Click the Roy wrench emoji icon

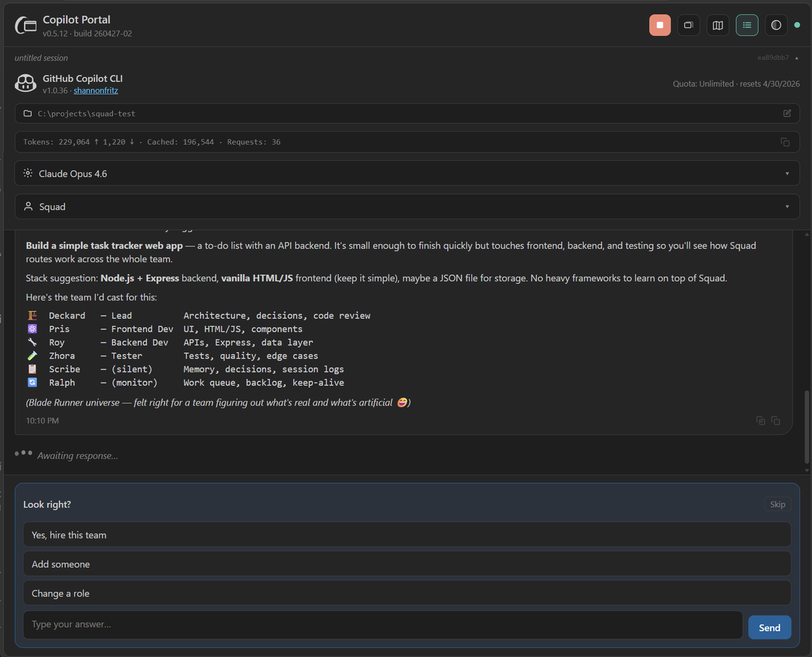coord(32,342)
